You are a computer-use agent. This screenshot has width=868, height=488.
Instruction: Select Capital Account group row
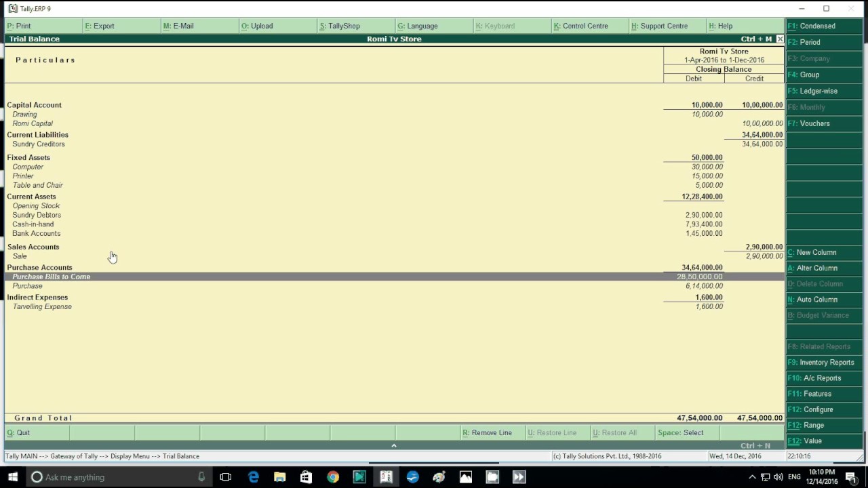[395, 105]
